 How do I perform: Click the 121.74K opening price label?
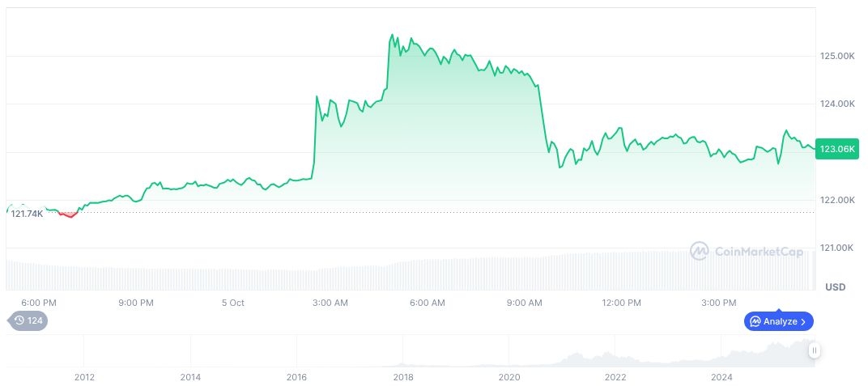point(27,214)
